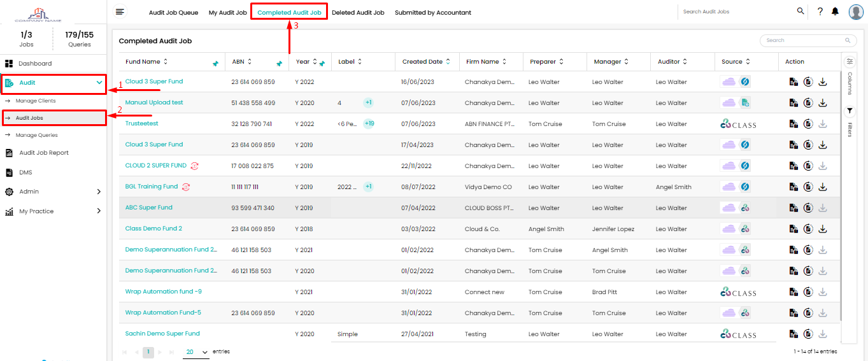Image resolution: width=868 pixels, height=361 pixels.
Task: Download the Cloud 3 Super Fund 2022 job
Action: point(823,82)
